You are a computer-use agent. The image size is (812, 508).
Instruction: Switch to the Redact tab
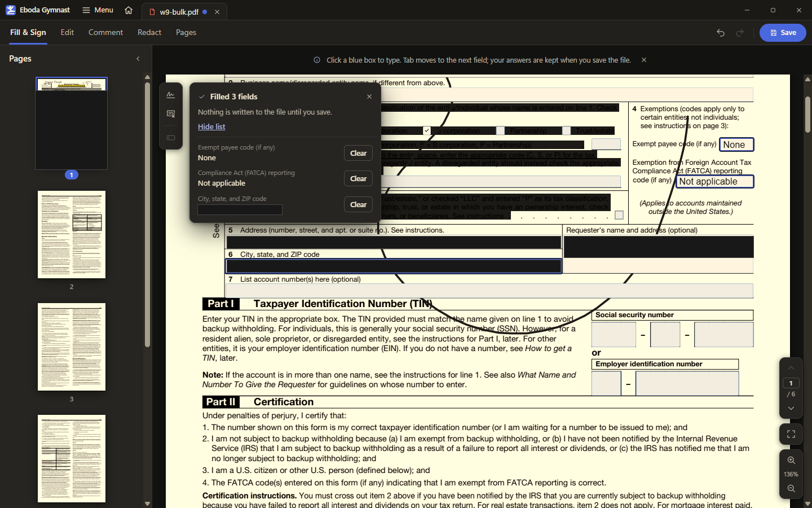(149, 33)
